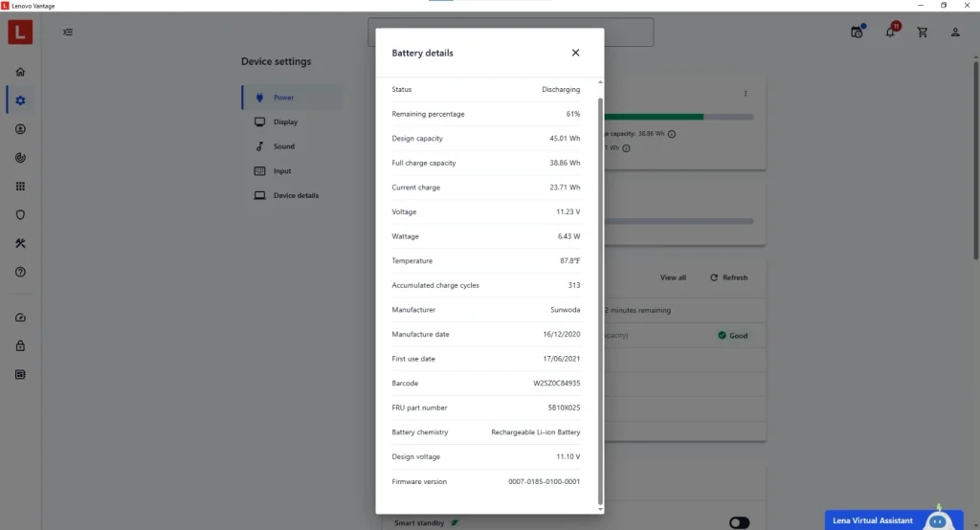Open the notifications bell icon
The height and width of the screenshot is (530, 980).
[x=891, y=32]
